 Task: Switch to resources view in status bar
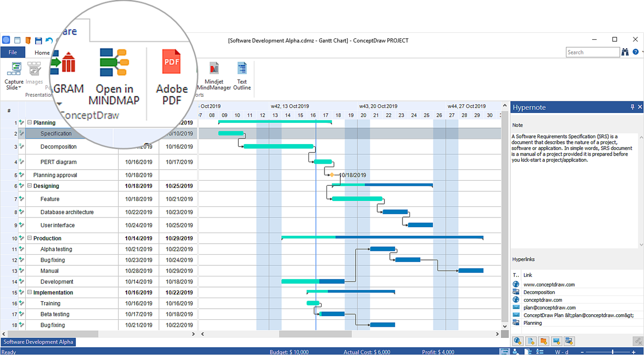point(515,351)
